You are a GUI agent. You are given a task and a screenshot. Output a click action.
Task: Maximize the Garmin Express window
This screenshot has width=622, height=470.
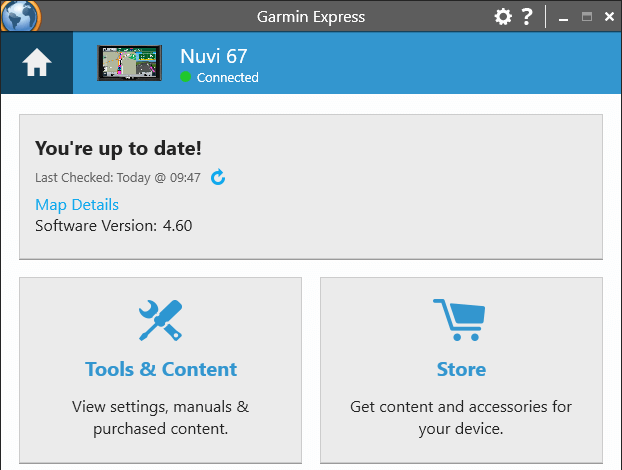point(587,17)
